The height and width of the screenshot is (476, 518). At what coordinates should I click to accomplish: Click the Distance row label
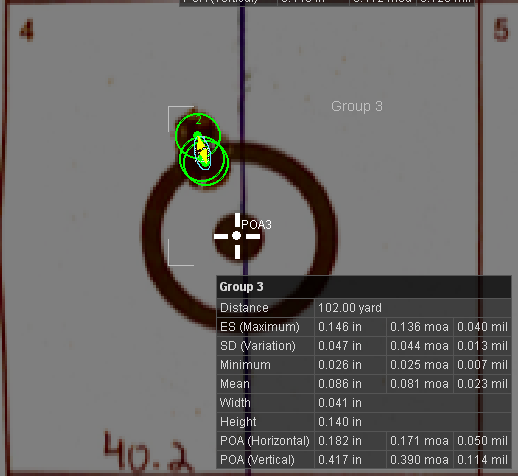point(244,308)
